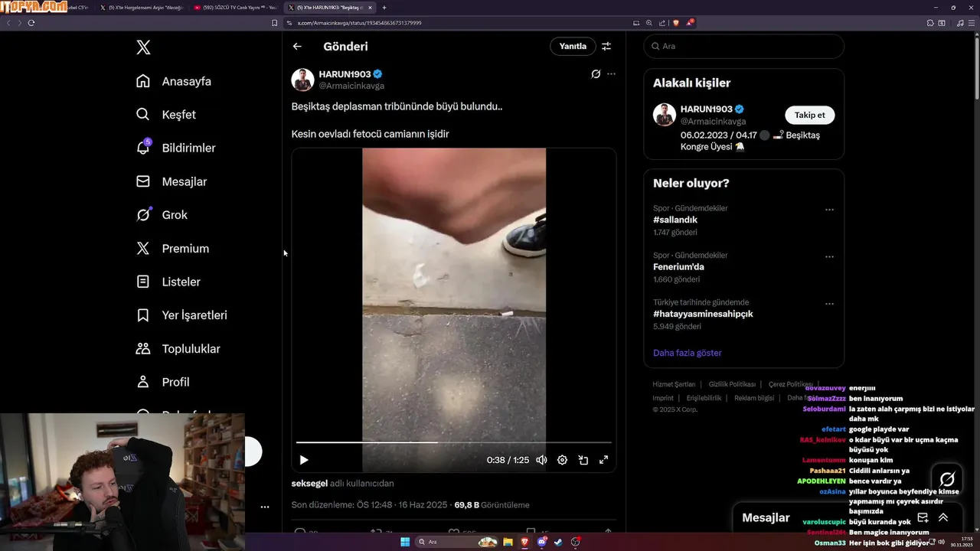This screenshot has height=551, width=980.
Task: Open Brave Shields lion icon
Action: tap(676, 23)
